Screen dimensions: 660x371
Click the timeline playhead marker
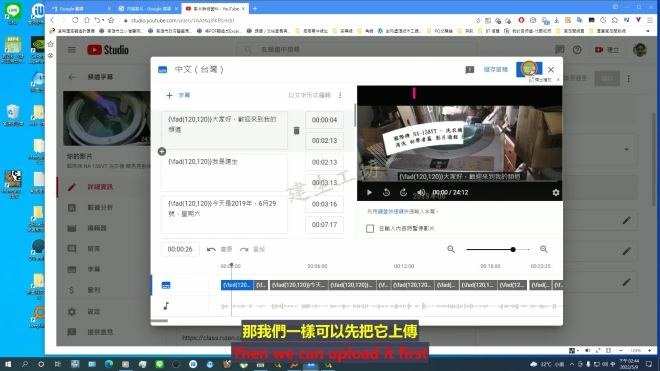pyautogui.click(x=231, y=265)
